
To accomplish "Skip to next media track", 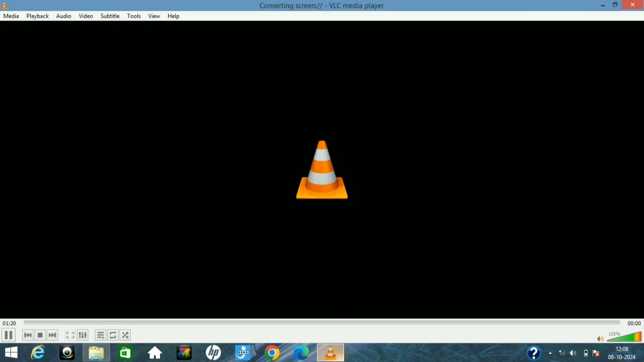I will pos(53,335).
